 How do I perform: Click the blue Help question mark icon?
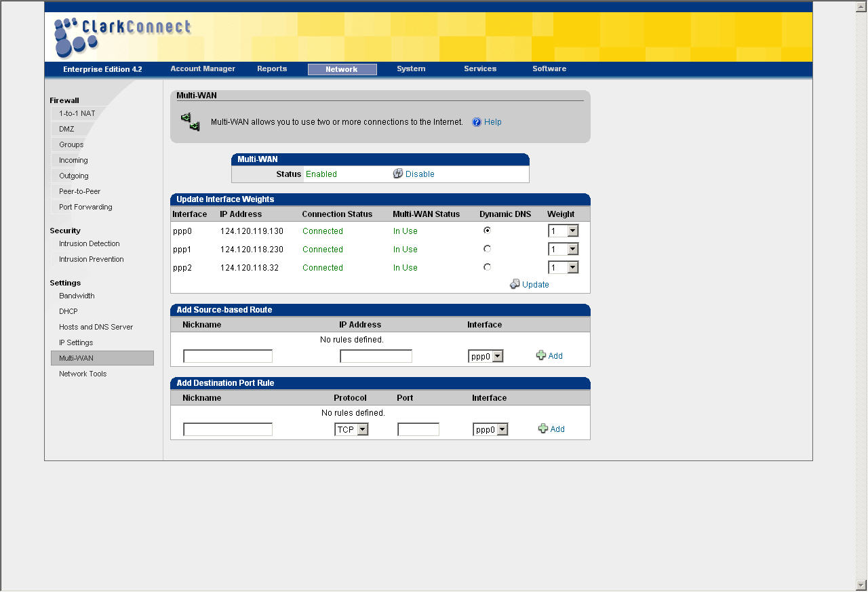(x=477, y=122)
